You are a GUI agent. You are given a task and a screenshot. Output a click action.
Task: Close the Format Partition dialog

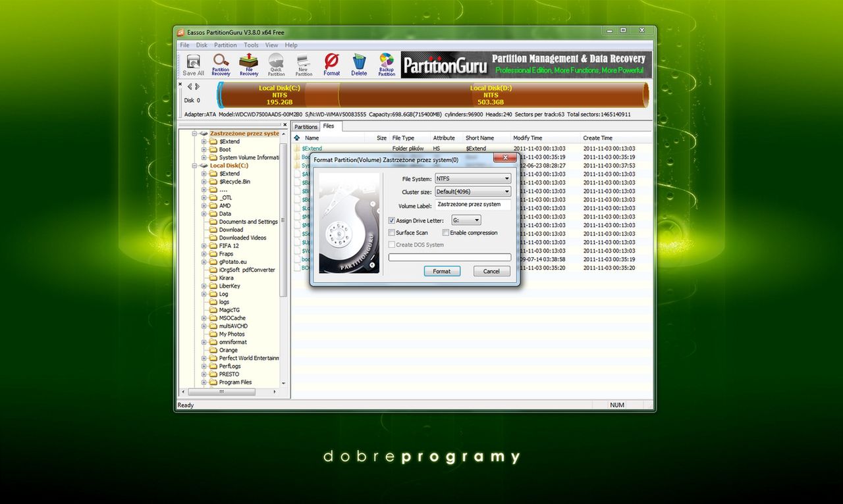pyautogui.click(x=505, y=158)
